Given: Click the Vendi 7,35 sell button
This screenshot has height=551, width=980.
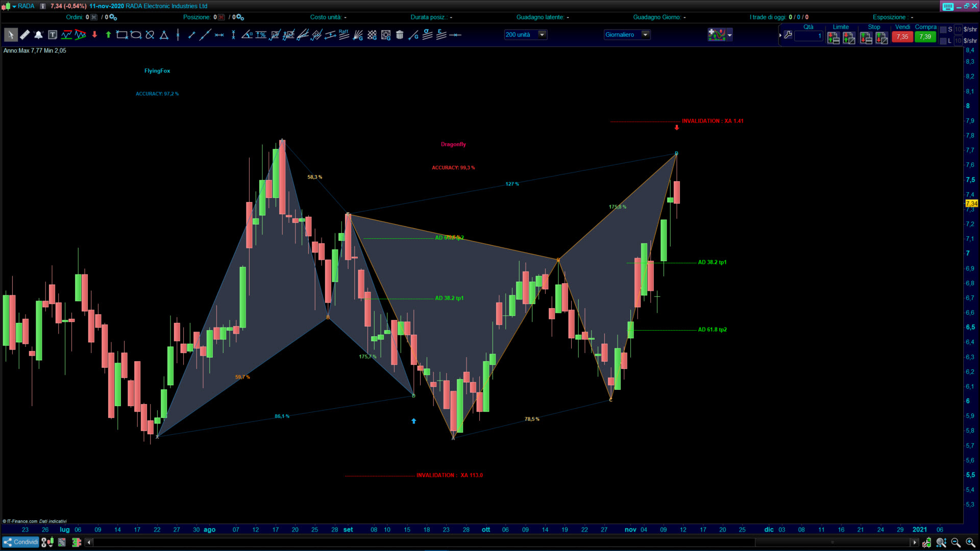Looking at the screenshot, I should click(902, 37).
